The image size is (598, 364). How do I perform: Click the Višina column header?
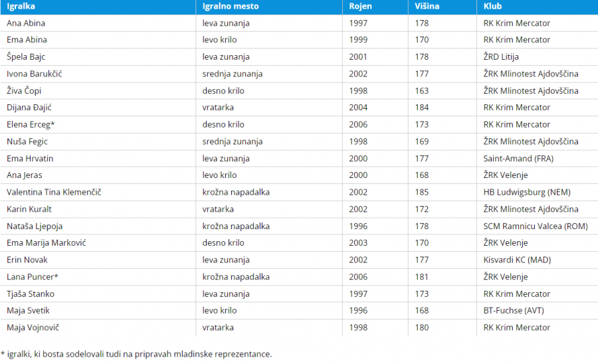(427, 6)
